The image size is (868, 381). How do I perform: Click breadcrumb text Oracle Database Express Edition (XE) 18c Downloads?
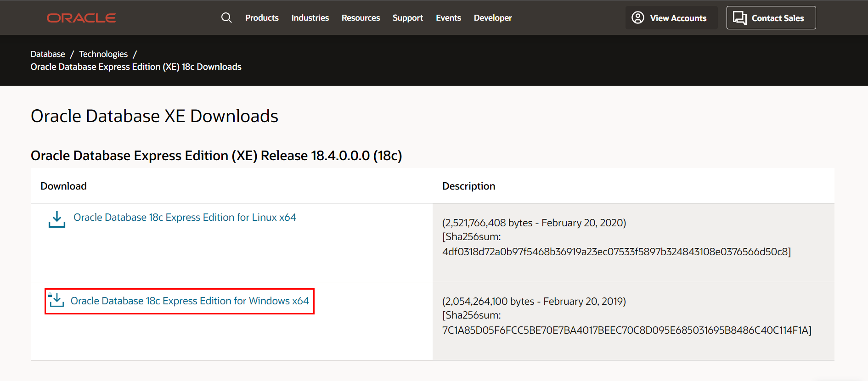[x=136, y=67]
